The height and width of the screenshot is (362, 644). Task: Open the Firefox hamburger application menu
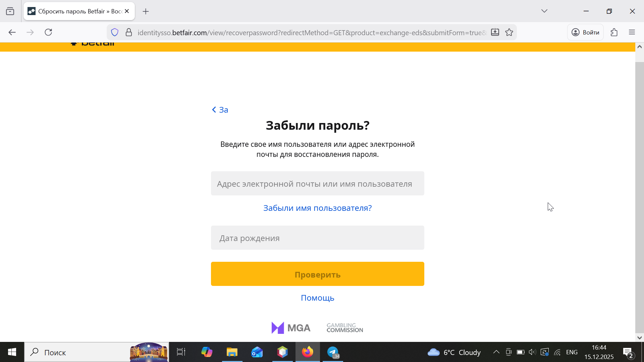coord(632,33)
